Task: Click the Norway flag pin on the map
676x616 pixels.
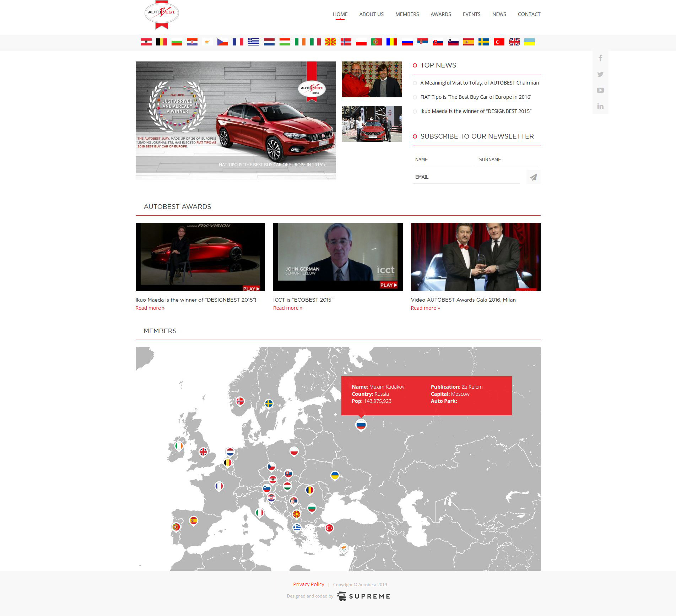Action: click(x=240, y=402)
